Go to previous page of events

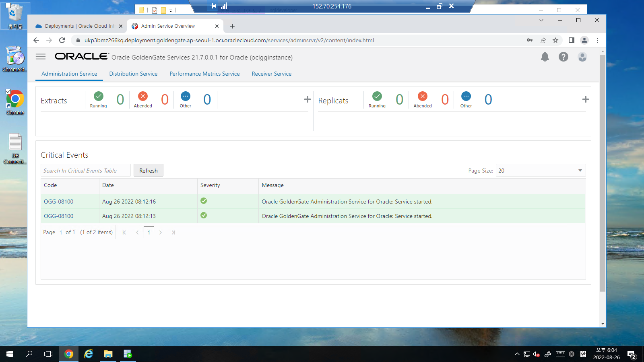click(x=137, y=232)
